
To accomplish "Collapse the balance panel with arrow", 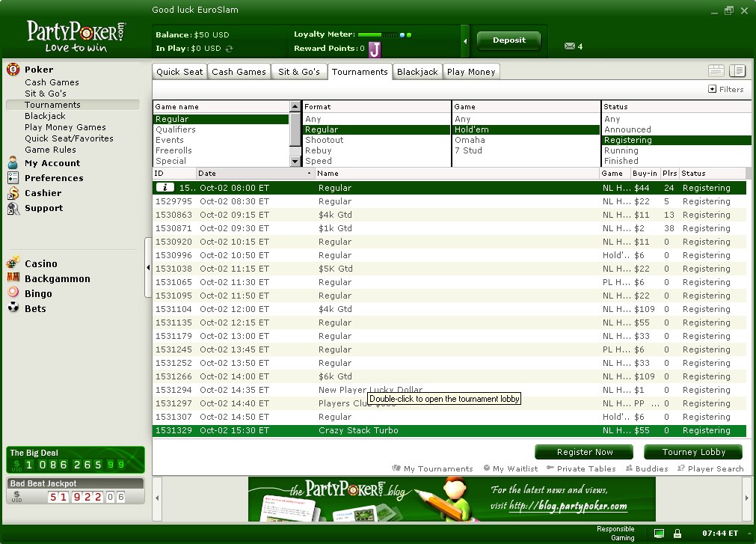I will click(x=465, y=41).
